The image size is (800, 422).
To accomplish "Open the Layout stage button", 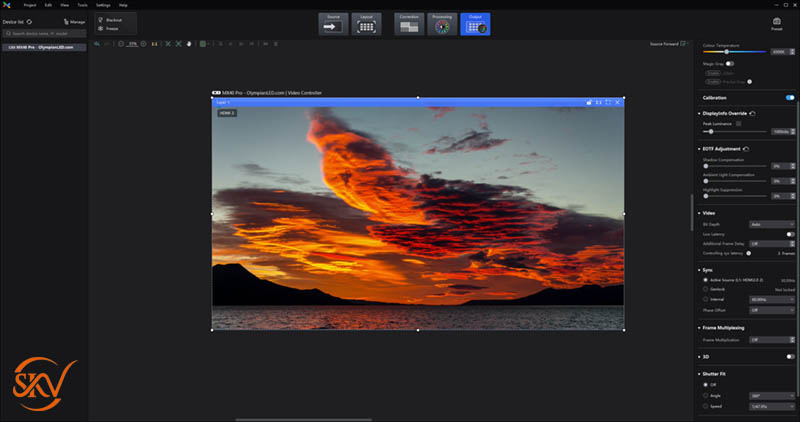I will pos(366,24).
